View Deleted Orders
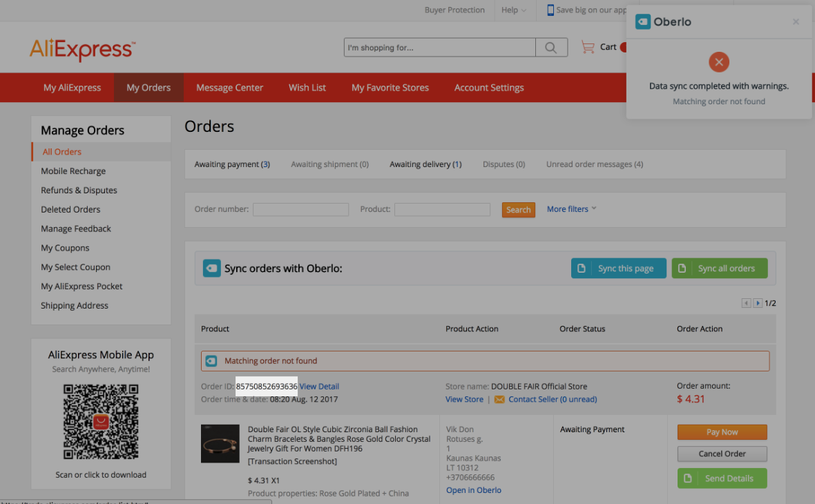Screen dimensions: 815x504 (x=70, y=209)
